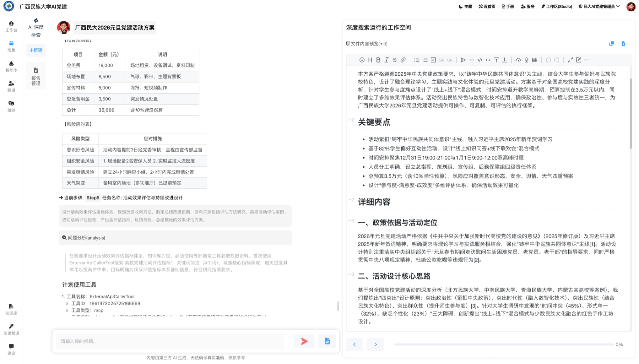The height and width of the screenshot is (364, 639).
Task: Click the 请输入你的问题 input field
Action: tap(170, 341)
